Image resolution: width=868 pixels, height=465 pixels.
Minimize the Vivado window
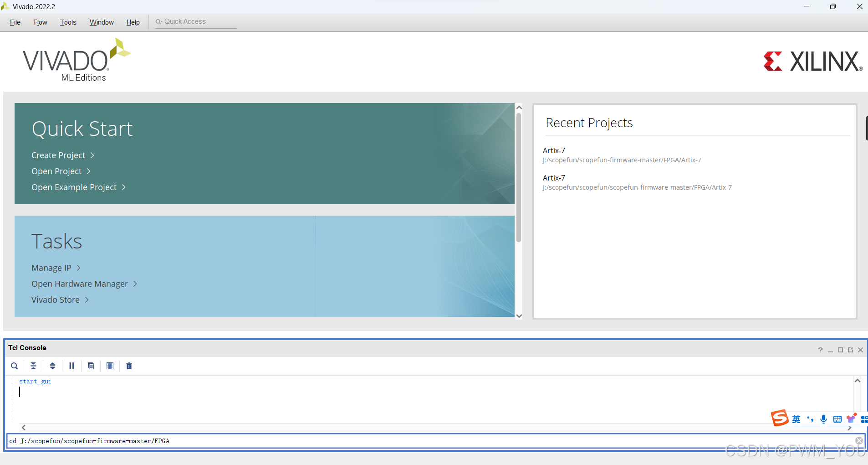click(807, 6)
